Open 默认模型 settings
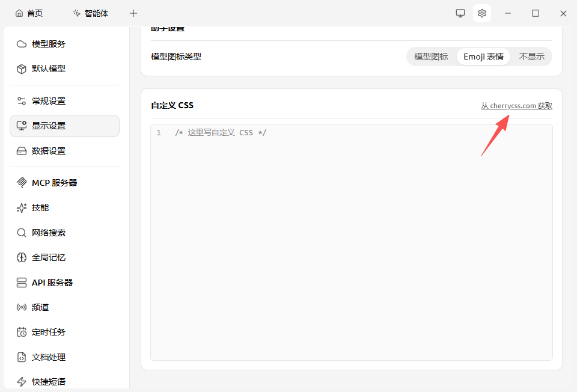Screen dimensions: 577x392 coord(65,69)
